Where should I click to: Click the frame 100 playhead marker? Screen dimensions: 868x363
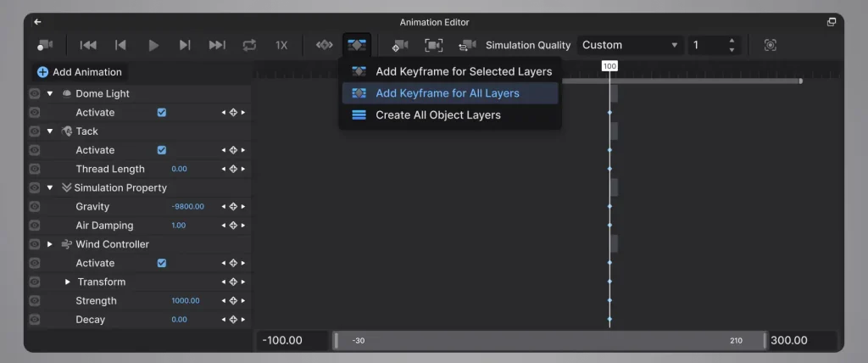[609, 66]
